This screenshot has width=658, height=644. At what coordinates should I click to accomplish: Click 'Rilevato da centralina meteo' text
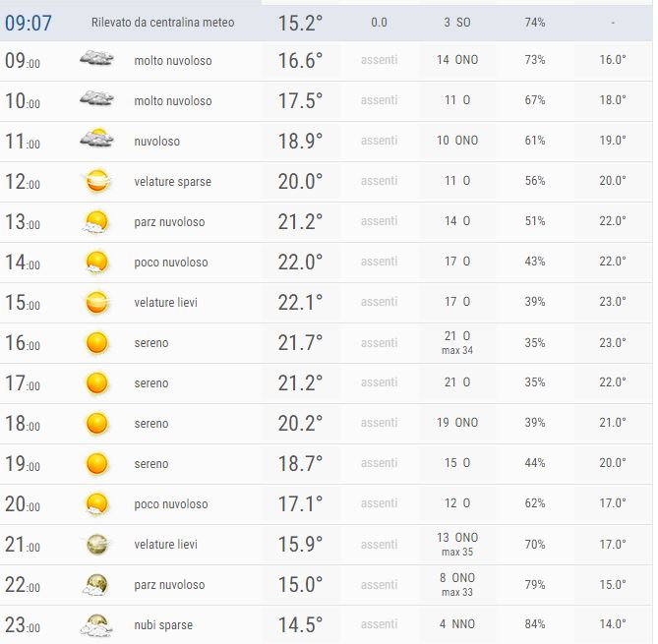click(162, 23)
